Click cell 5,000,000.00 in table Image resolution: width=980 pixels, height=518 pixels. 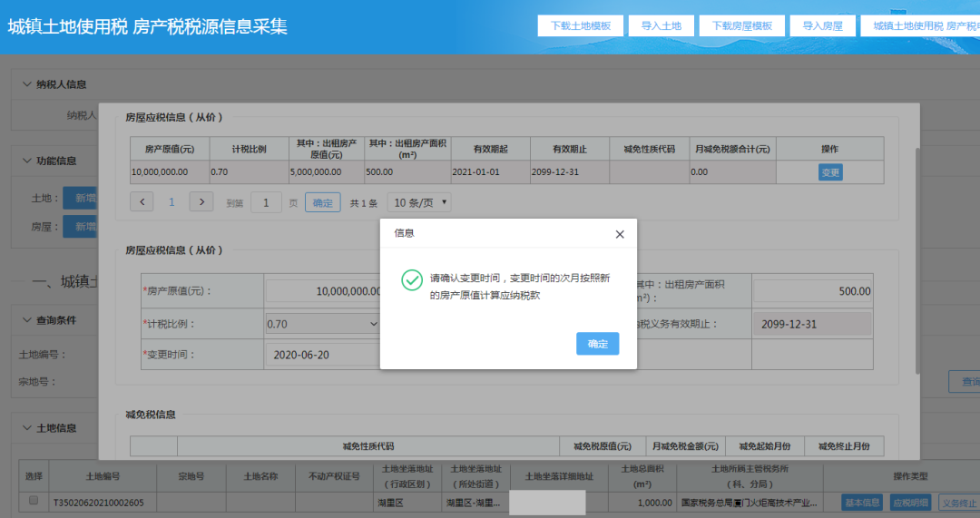pyautogui.click(x=327, y=171)
